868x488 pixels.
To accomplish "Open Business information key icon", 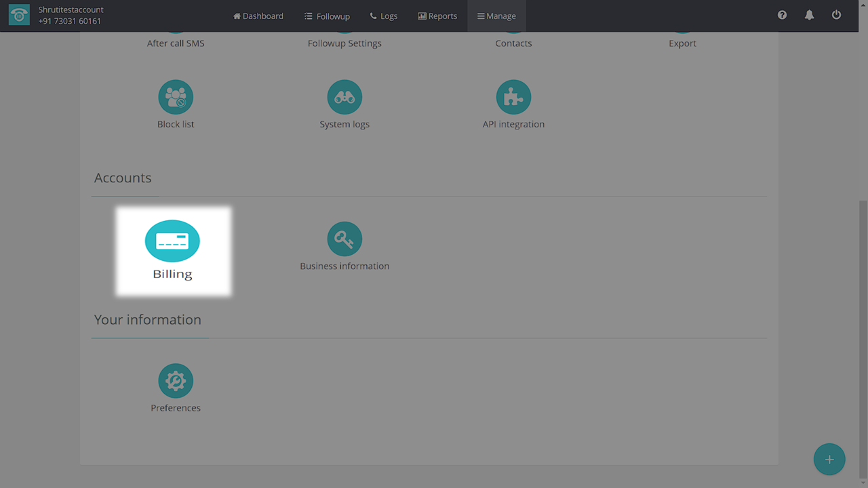I will pos(344,239).
